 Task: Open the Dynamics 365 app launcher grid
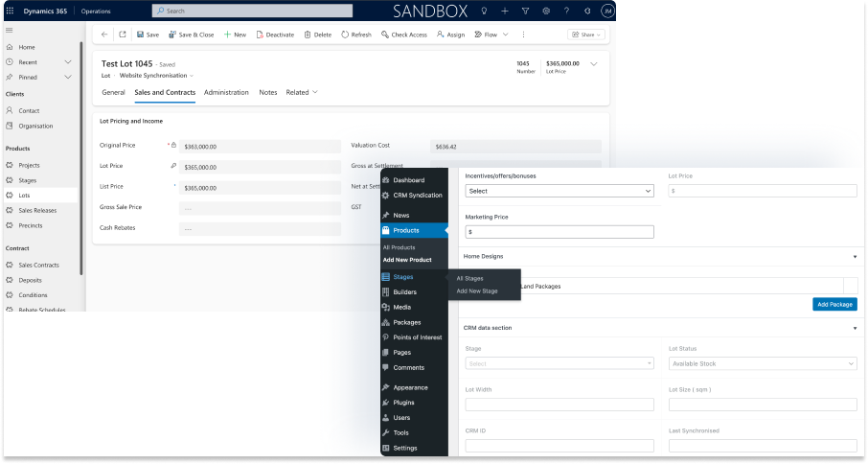click(10, 11)
